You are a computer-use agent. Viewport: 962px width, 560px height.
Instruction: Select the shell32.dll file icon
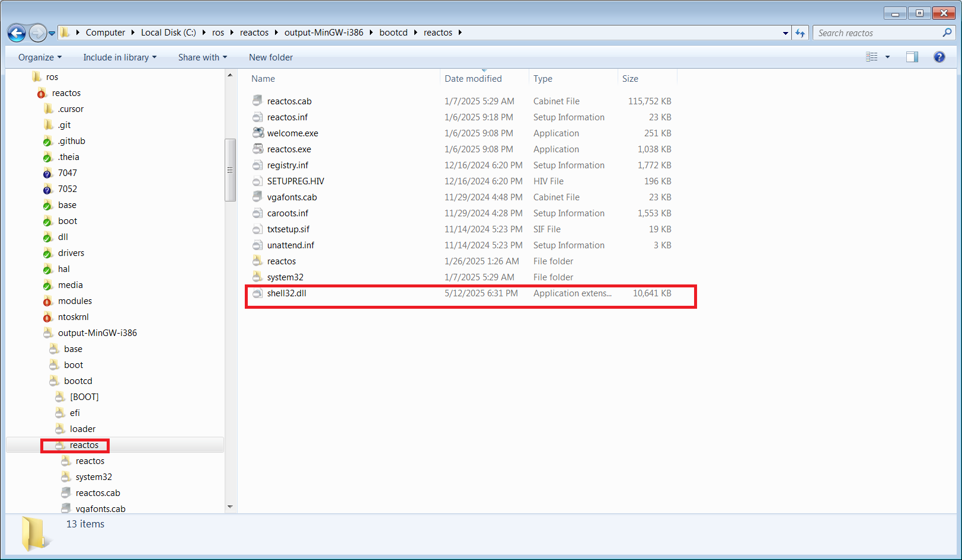pyautogui.click(x=257, y=293)
